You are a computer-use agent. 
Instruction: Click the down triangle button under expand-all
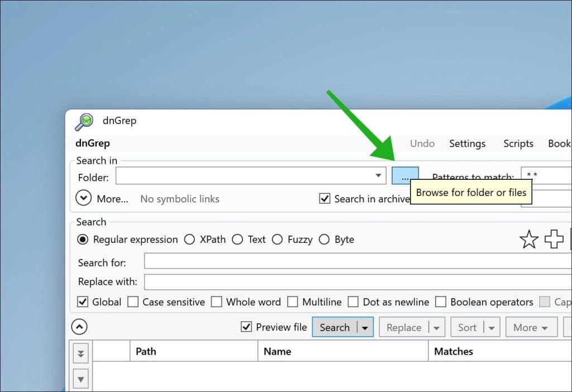(x=81, y=379)
